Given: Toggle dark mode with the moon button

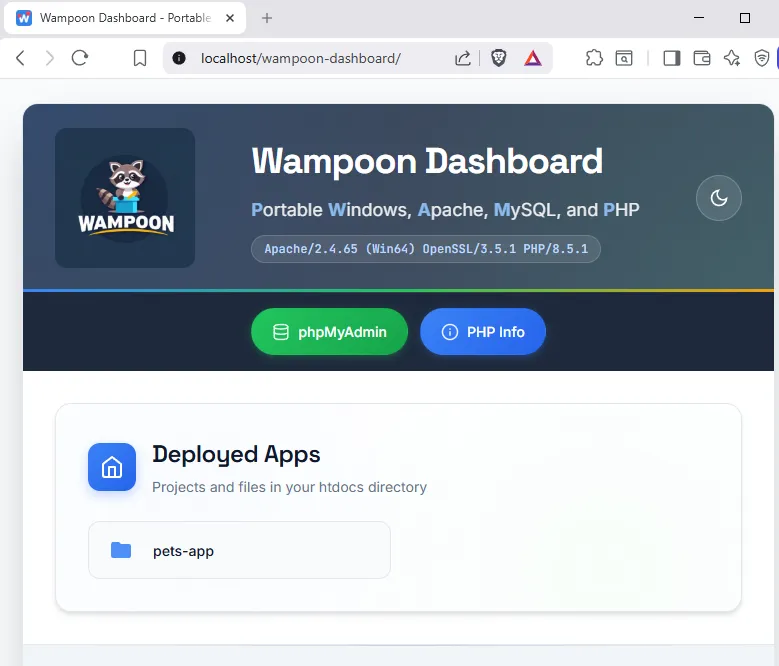Looking at the screenshot, I should point(718,198).
